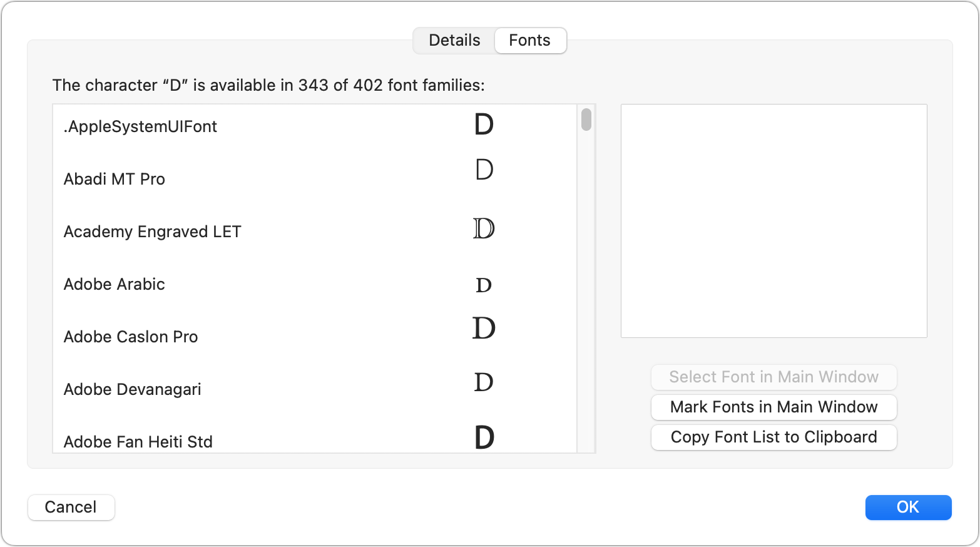Select the Fonts tab
980x547 pixels.
(530, 41)
